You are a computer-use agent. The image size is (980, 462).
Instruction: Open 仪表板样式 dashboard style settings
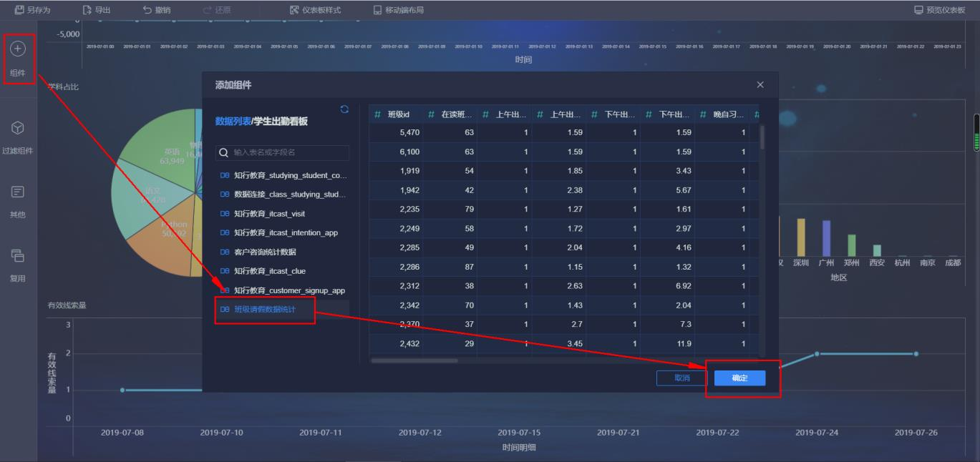click(315, 10)
